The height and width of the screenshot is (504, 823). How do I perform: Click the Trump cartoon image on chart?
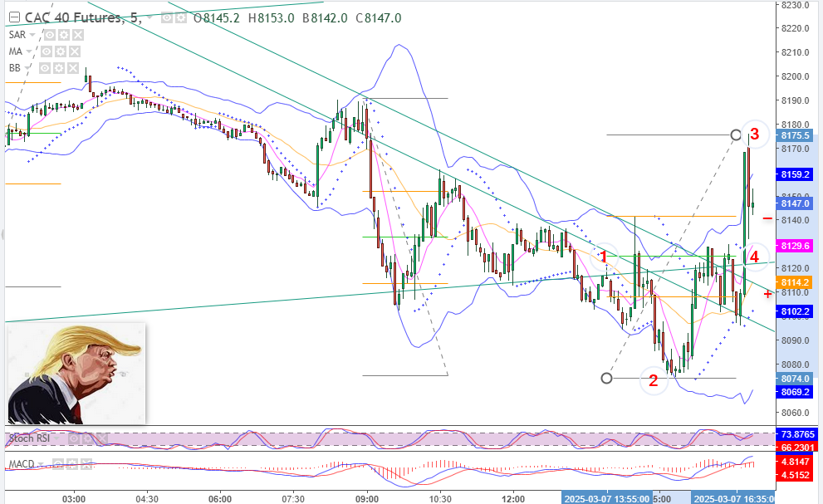(x=76, y=374)
